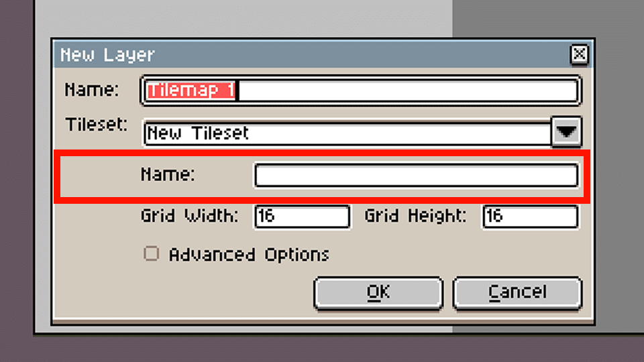Click the highlighted Tilemap 1 text
Image resolution: width=644 pixels, height=362 pixels.
[x=191, y=90]
